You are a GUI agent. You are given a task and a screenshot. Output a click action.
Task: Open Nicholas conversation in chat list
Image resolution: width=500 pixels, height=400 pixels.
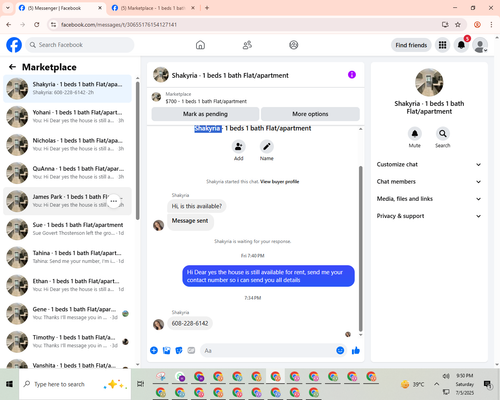[x=67, y=145]
